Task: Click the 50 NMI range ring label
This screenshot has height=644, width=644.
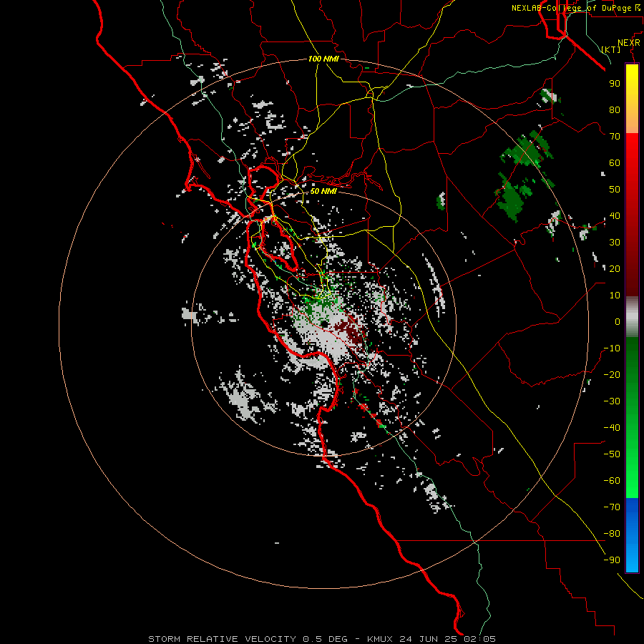Action: [323, 191]
